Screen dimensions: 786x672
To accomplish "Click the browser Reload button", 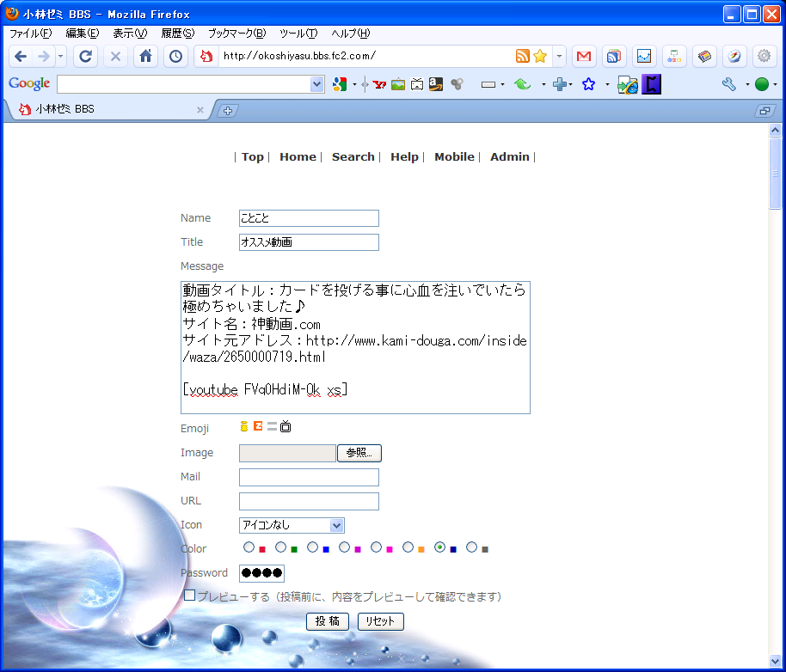I will click(x=85, y=56).
